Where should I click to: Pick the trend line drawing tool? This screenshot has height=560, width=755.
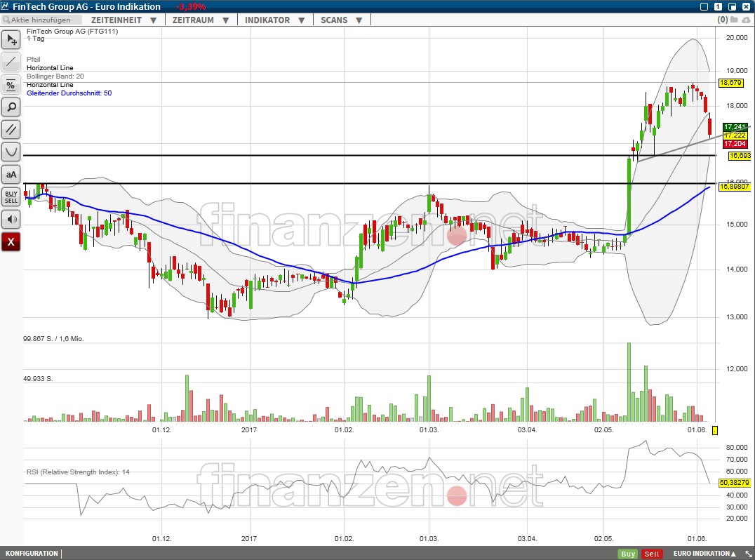(x=11, y=62)
